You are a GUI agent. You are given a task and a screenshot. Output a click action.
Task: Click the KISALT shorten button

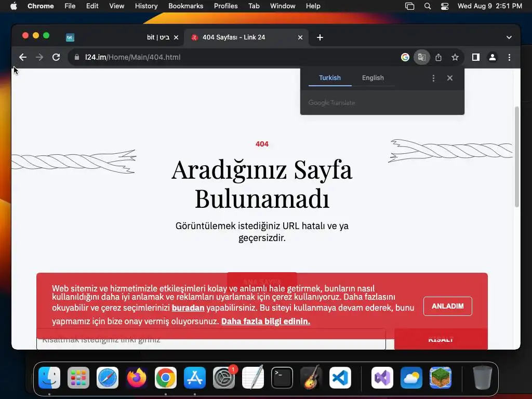[x=441, y=339]
